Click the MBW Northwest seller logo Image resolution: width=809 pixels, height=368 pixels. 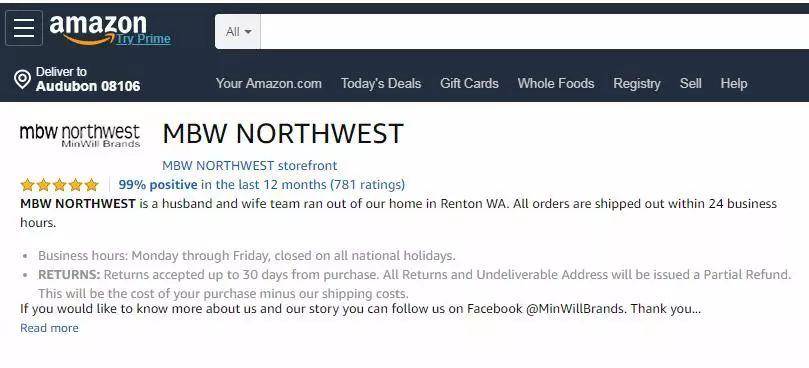click(x=80, y=135)
